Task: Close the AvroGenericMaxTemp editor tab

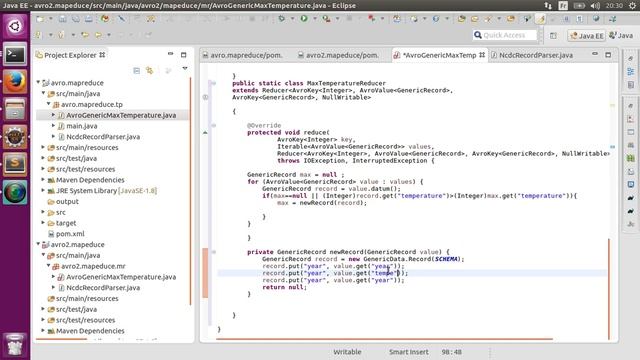Action: pyautogui.click(x=482, y=55)
